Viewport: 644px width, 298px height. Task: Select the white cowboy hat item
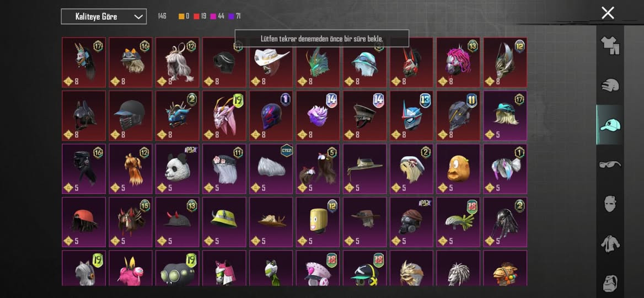271,62
